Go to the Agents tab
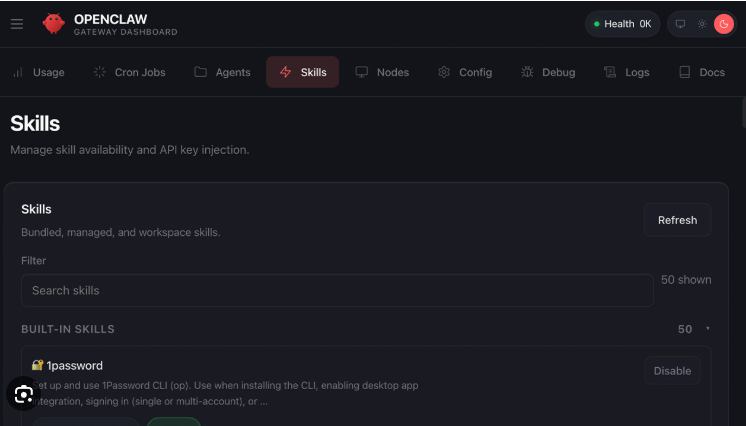 click(x=222, y=72)
